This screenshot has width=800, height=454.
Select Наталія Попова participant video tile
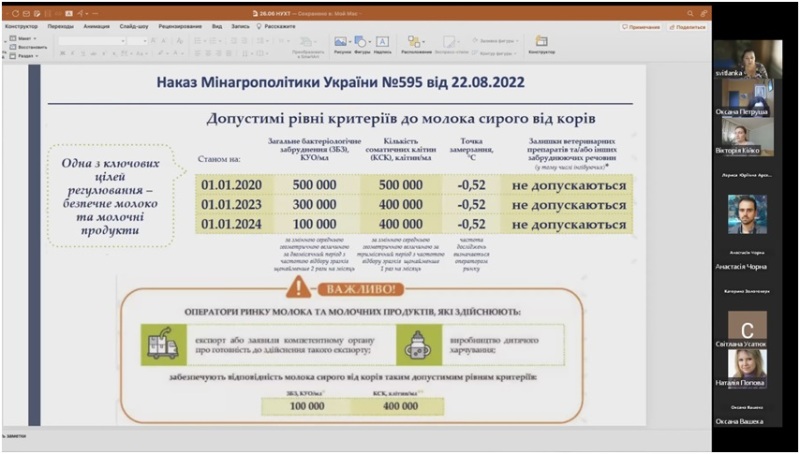(x=747, y=369)
